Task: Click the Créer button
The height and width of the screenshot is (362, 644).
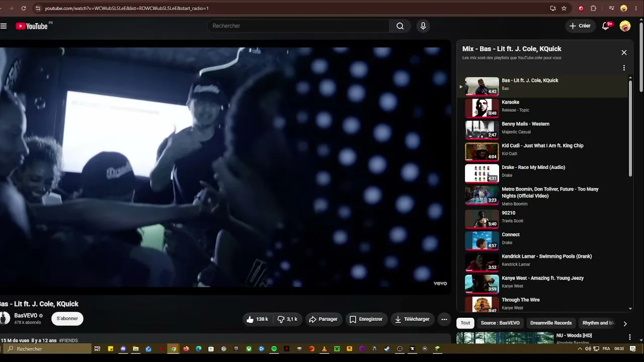Action: pos(580,26)
